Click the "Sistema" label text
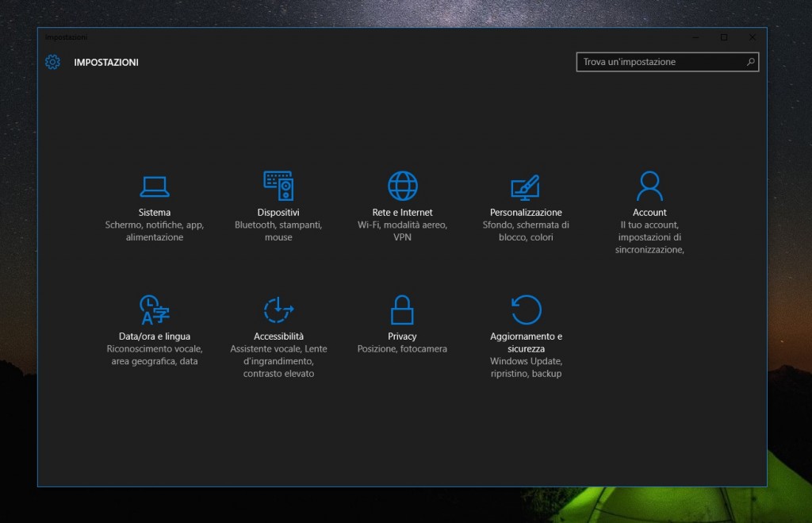This screenshot has width=812, height=523. click(154, 213)
